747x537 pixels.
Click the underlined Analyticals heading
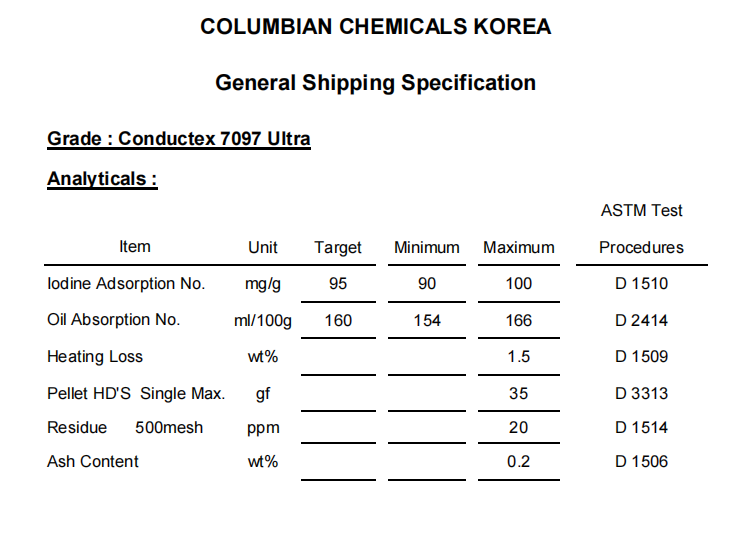pyautogui.click(x=102, y=180)
